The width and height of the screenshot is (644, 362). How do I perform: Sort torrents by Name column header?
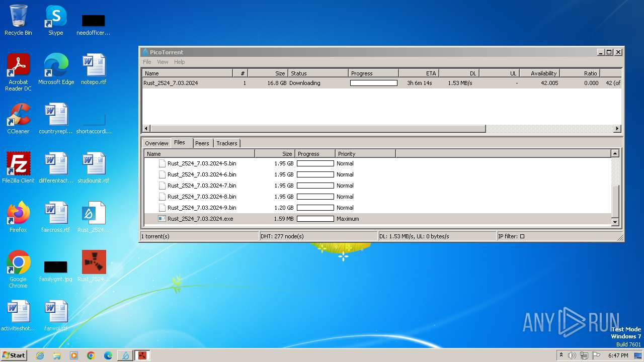[187, 73]
